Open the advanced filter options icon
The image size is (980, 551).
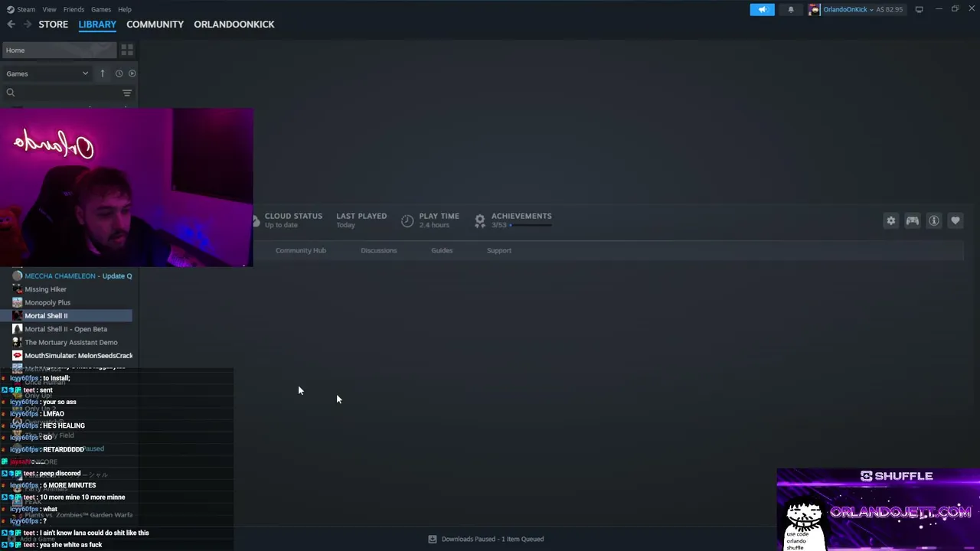[127, 93]
